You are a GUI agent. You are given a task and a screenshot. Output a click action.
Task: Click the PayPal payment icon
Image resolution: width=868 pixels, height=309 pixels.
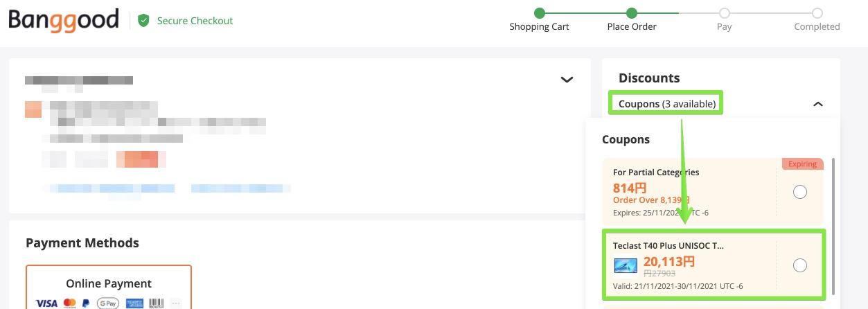coord(86,303)
